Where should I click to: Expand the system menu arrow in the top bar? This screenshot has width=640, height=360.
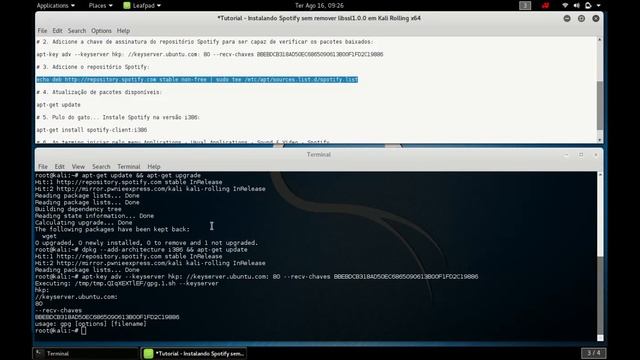[x=598, y=5]
